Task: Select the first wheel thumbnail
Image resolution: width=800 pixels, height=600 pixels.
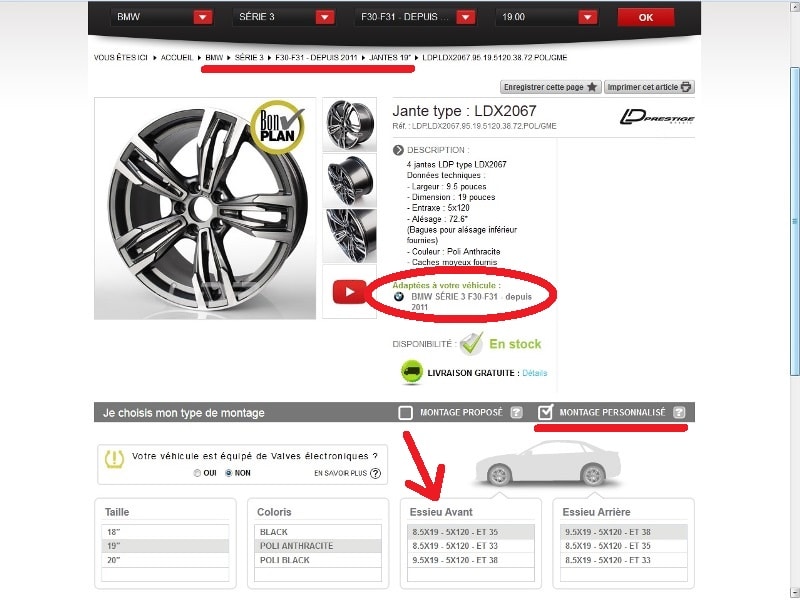Action: click(x=349, y=124)
